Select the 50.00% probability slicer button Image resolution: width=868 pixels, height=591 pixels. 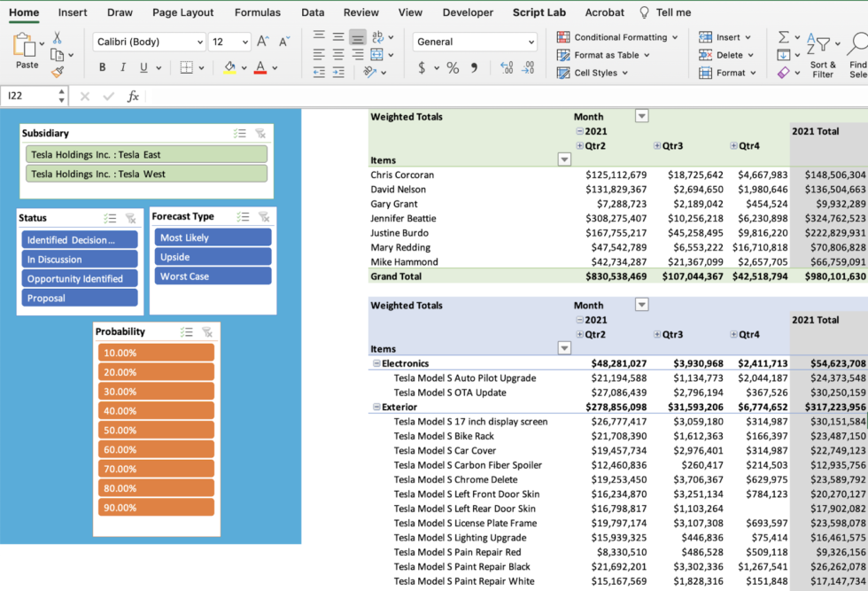click(x=156, y=430)
